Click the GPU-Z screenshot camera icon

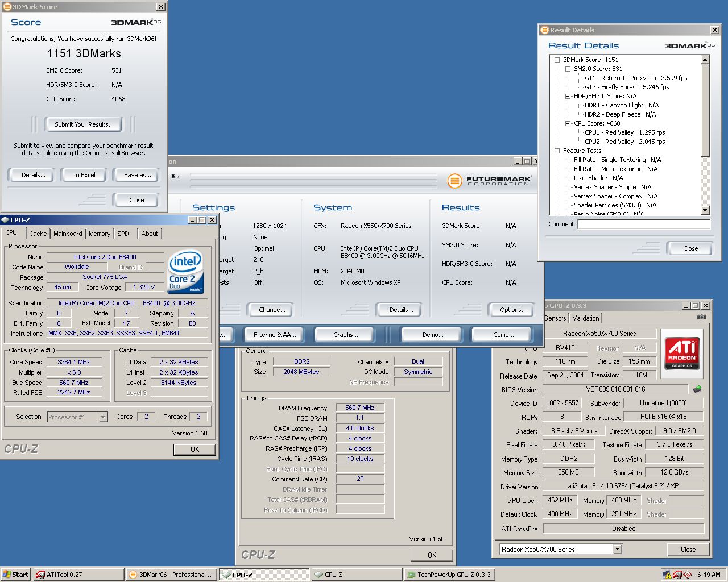click(702, 317)
